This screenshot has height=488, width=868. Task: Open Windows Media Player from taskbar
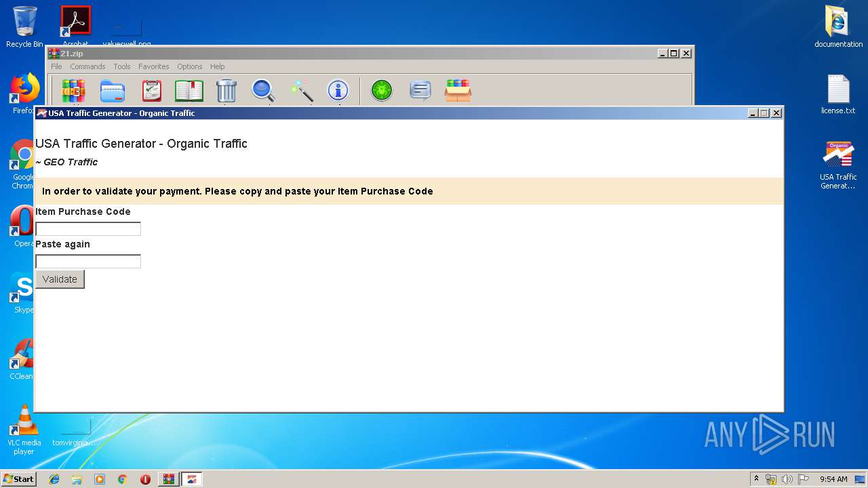click(x=100, y=479)
